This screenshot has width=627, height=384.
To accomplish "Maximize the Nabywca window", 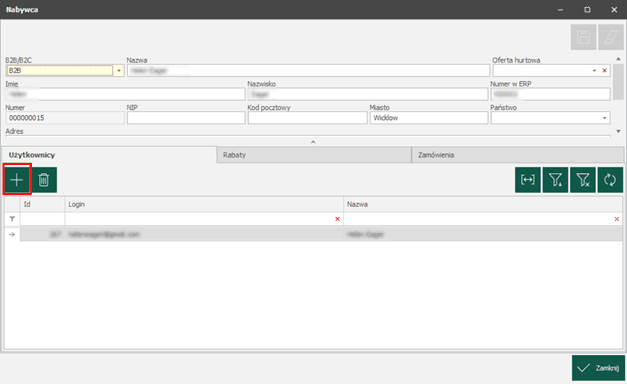I will coord(587,10).
